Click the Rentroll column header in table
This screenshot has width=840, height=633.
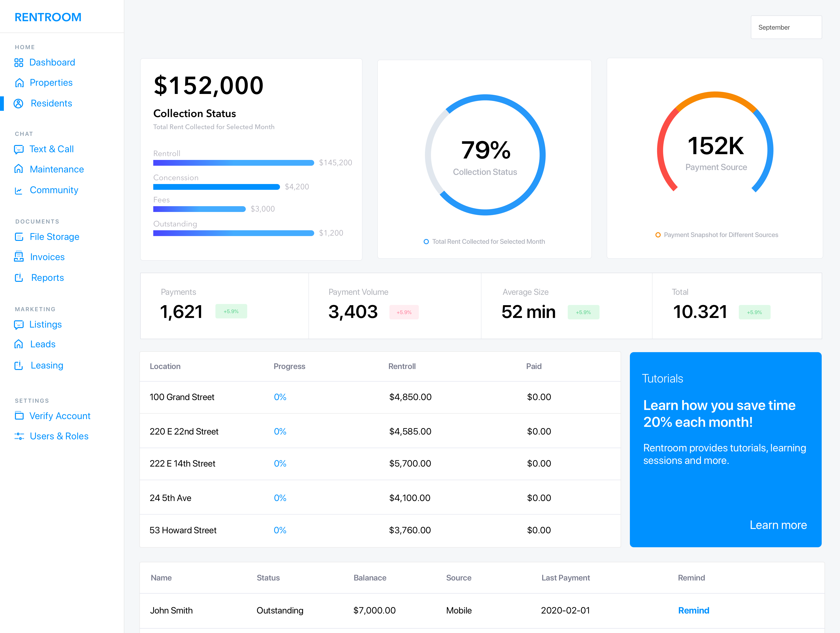coord(402,366)
